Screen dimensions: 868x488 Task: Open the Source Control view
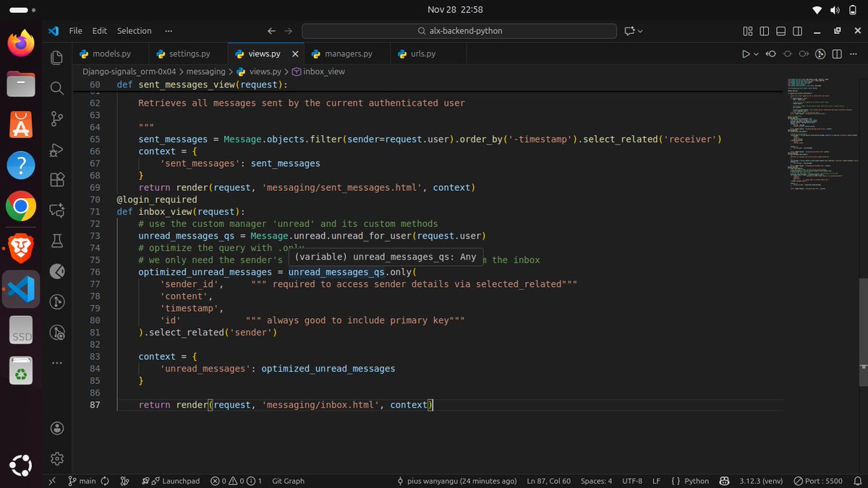57,119
